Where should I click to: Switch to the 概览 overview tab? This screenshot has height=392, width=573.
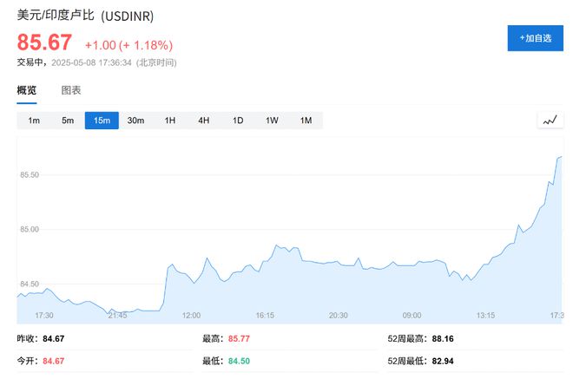click(27, 90)
